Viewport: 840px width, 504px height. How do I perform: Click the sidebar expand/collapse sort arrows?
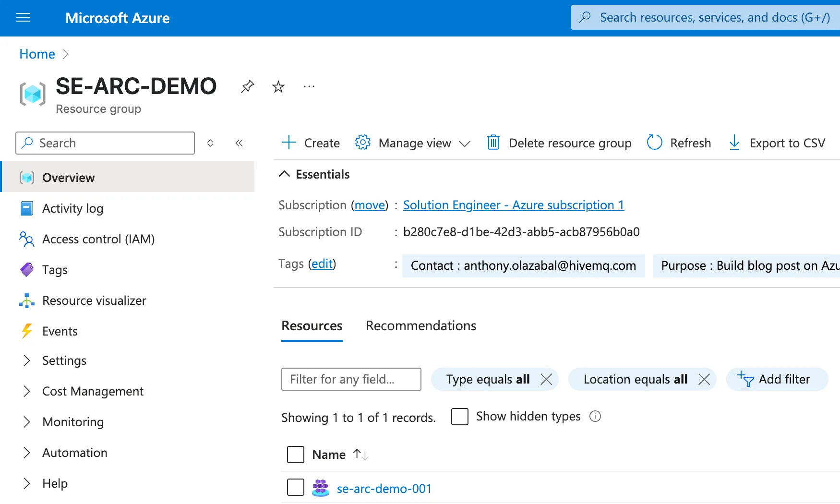[210, 143]
